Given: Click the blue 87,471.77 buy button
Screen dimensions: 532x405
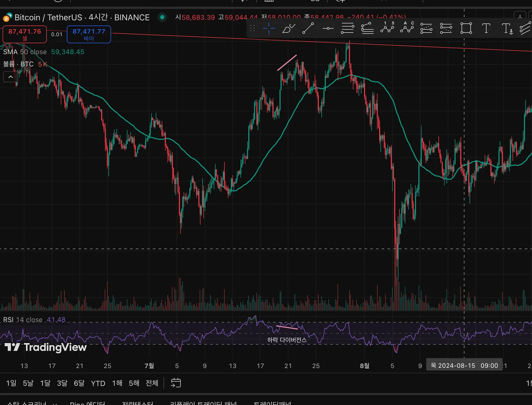Looking at the screenshot, I should click(89, 34).
